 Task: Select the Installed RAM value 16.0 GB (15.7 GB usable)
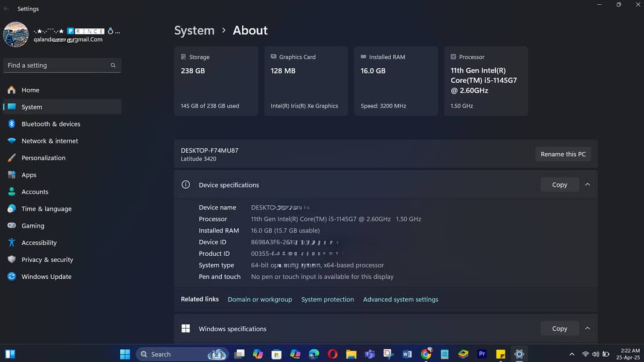[285, 230]
